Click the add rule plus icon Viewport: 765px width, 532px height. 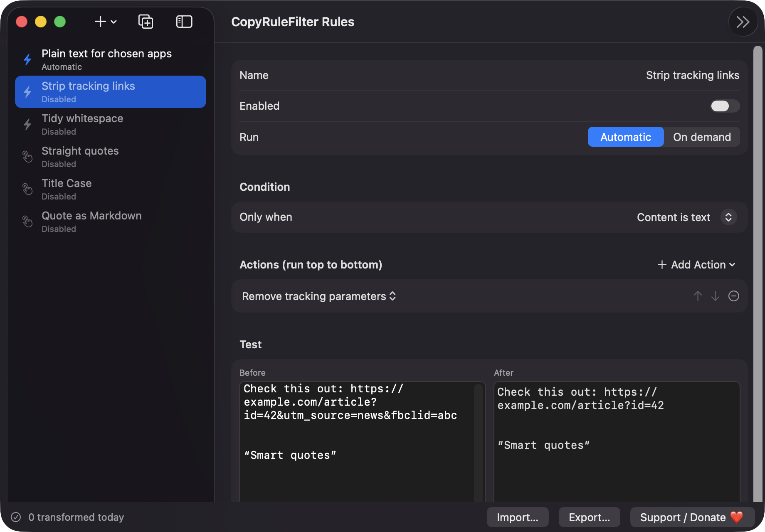click(100, 22)
